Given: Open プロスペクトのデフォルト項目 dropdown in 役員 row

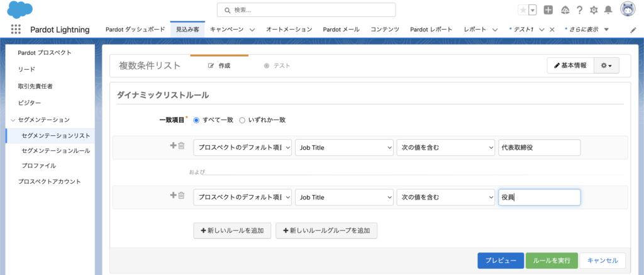Looking at the screenshot, I should (x=243, y=198).
